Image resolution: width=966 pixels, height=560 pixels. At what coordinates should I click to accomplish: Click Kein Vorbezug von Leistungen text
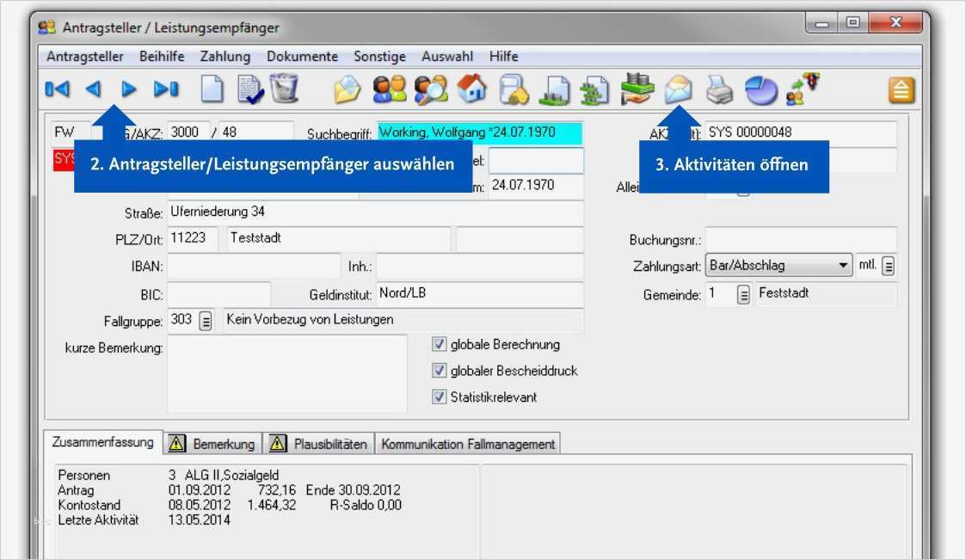coord(310,320)
